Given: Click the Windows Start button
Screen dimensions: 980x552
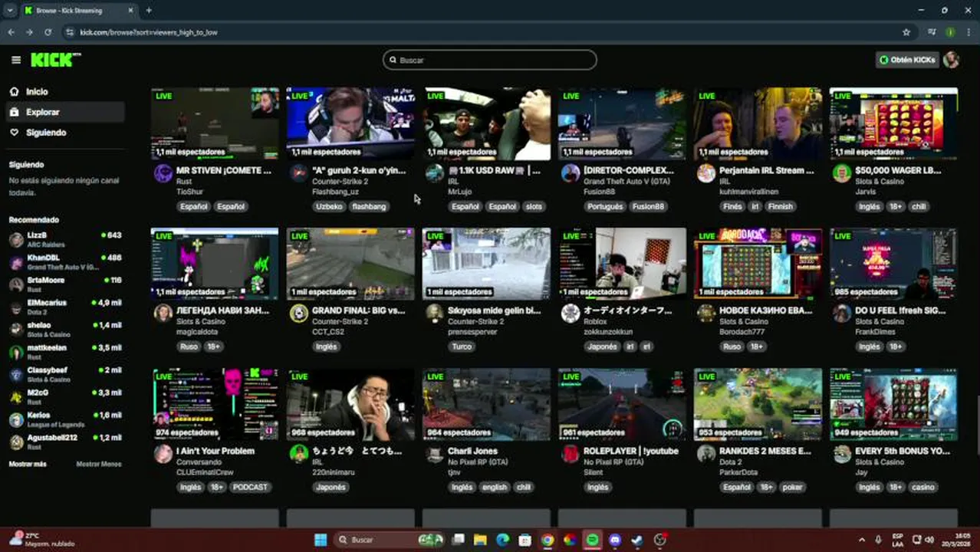Looking at the screenshot, I should (x=321, y=540).
